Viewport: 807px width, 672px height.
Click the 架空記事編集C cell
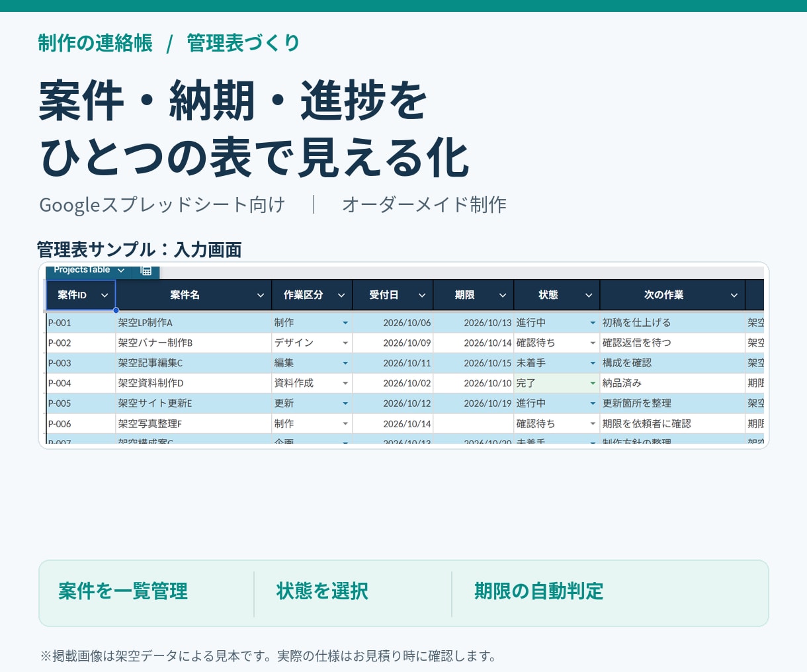(x=194, y=363)
